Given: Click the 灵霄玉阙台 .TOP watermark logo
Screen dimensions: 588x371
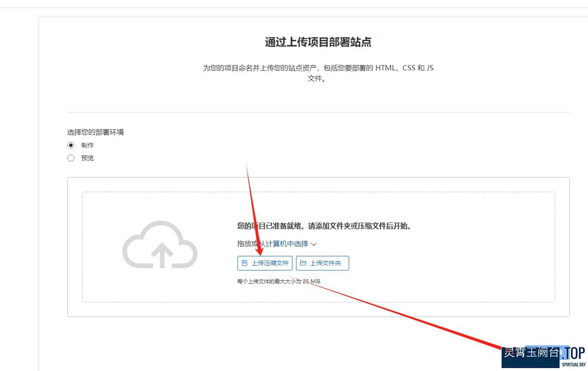Looking at the screenshot, I should point(545,356).
